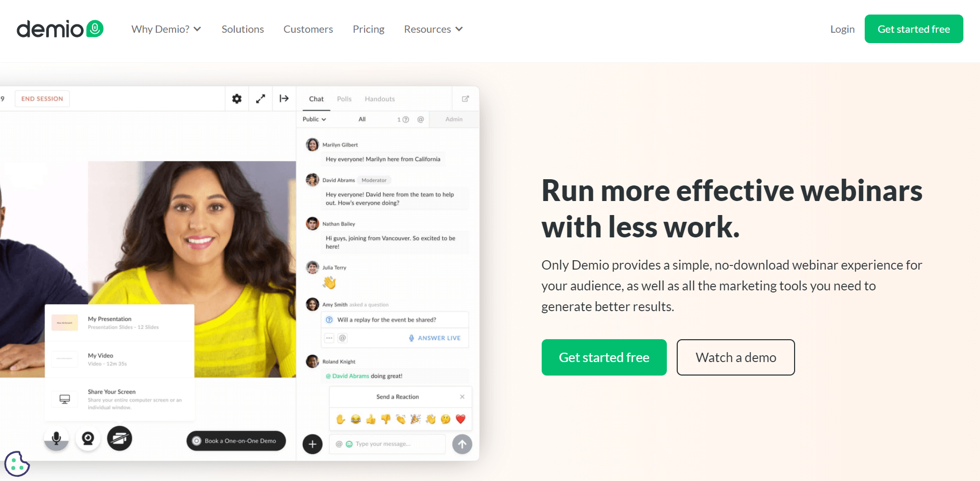This screenshot has width=980, height=481.
Task: Click the Demio logo
Action: click(x=60, y=29)
